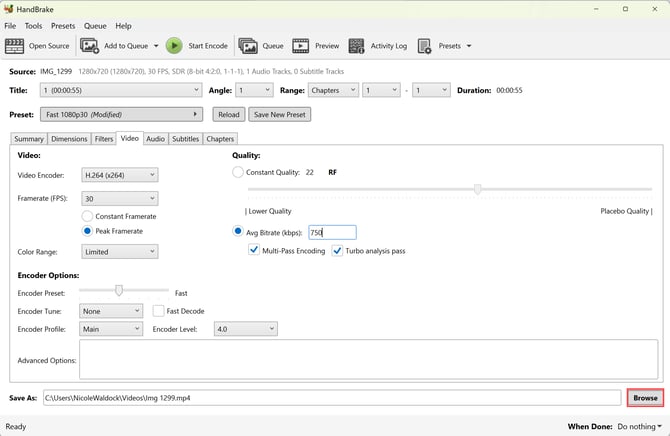The height and width of the screenshot is (436, 670).
Task: Click the Activity Log icon
Action: (356, 46)
